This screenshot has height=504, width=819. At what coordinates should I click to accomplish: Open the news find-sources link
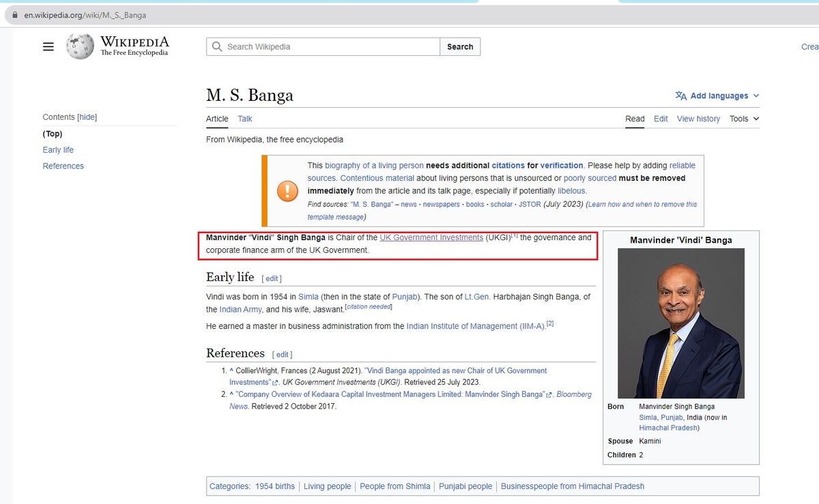[409, 205]
